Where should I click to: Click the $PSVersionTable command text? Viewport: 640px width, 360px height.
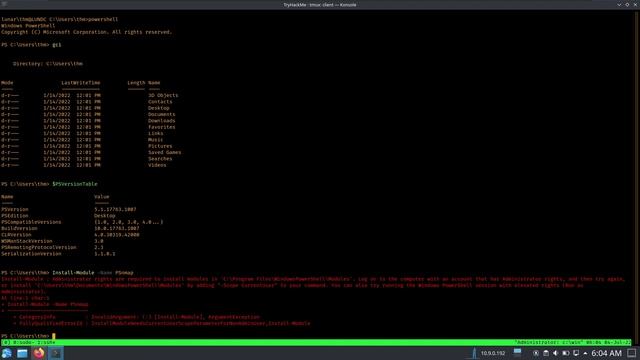[75, 184]
